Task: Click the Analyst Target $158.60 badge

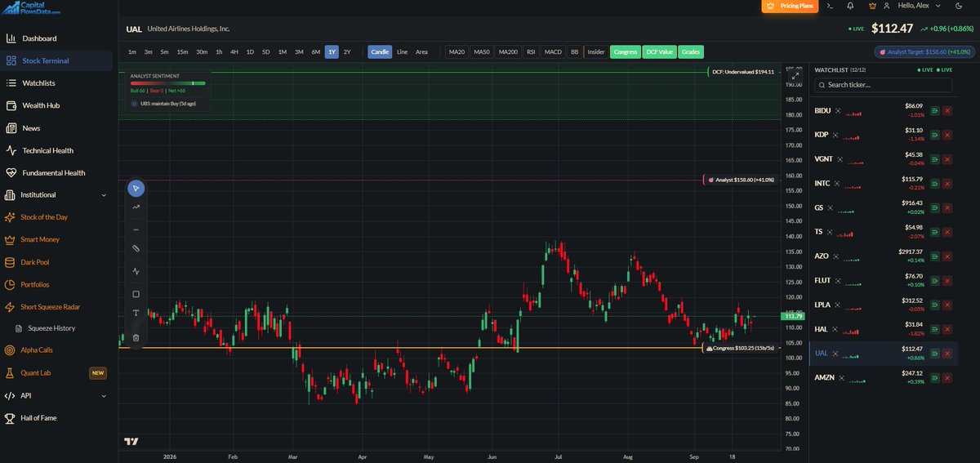Action: [924, 51]
